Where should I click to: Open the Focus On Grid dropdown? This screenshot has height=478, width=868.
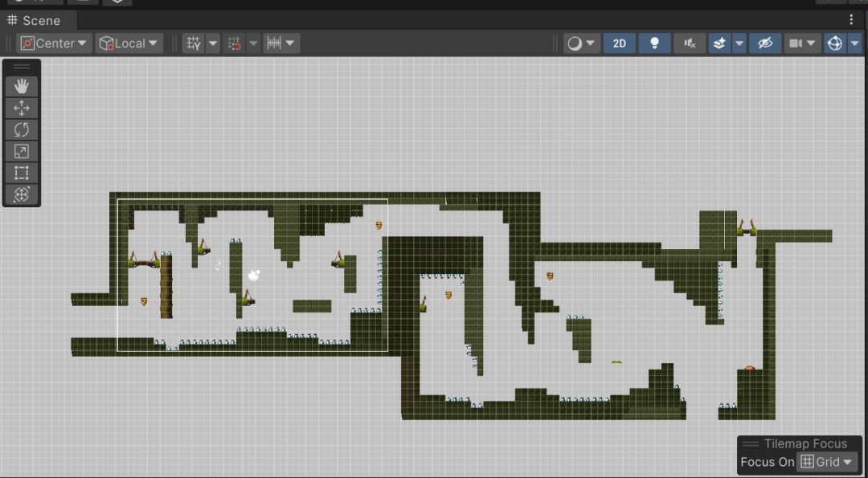coord(827,462)
